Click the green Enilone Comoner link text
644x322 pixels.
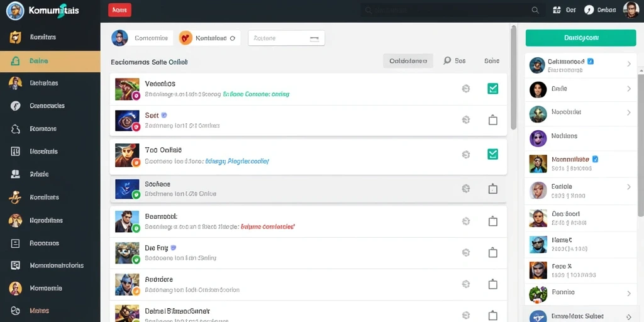(x=256, y=94)
